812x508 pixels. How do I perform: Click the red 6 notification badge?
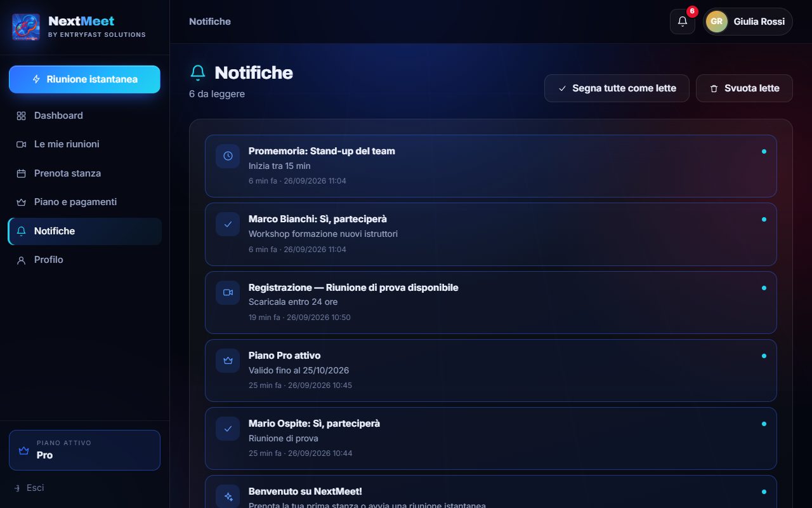(692, 11)
